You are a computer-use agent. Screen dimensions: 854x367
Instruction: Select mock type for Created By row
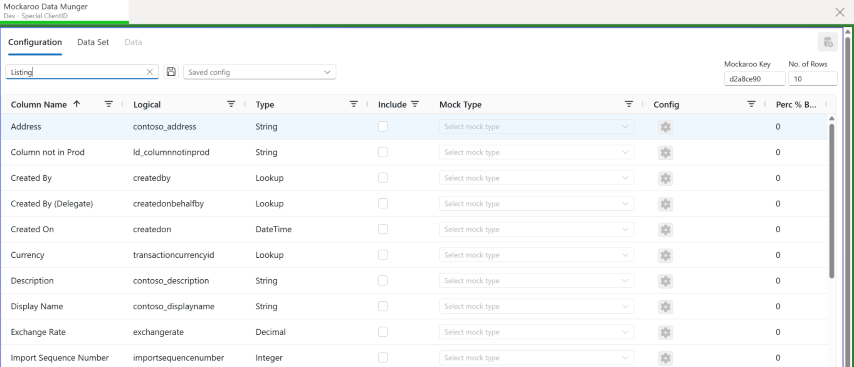pos(536,178)
